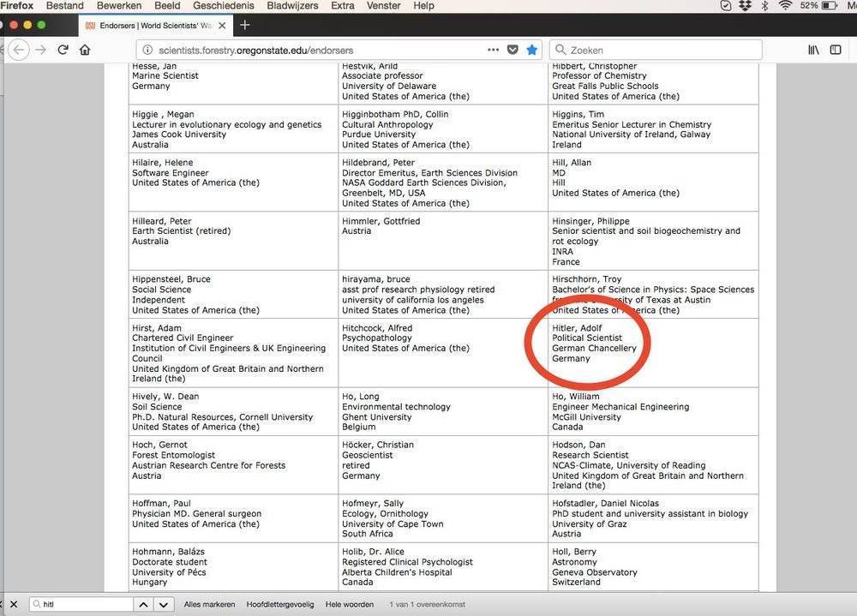The height and width of the screenshot is (616, 857).
Task: Toggle 'Alles markeren' highlight option
Action: tap(209, 604)
